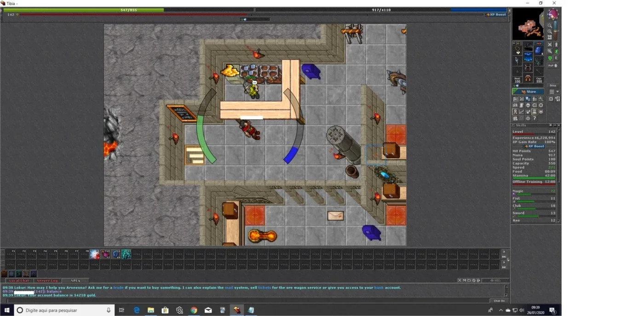Click the skull icon in sidebar grid

pos(528,105)
